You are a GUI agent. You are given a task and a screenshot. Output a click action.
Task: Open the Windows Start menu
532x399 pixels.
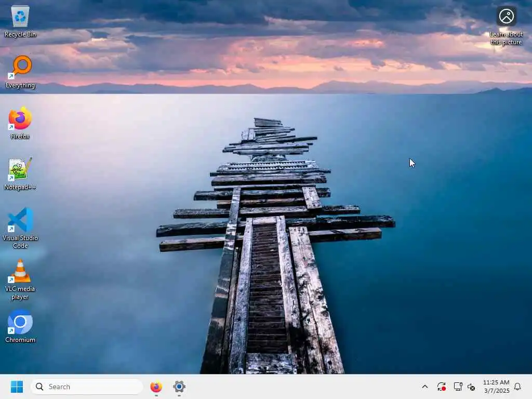pos(17,387)
